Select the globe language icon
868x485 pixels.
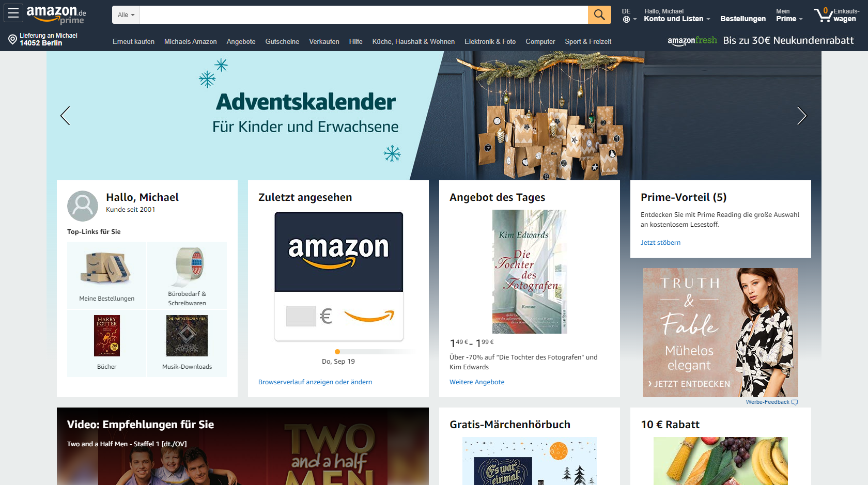626,20
